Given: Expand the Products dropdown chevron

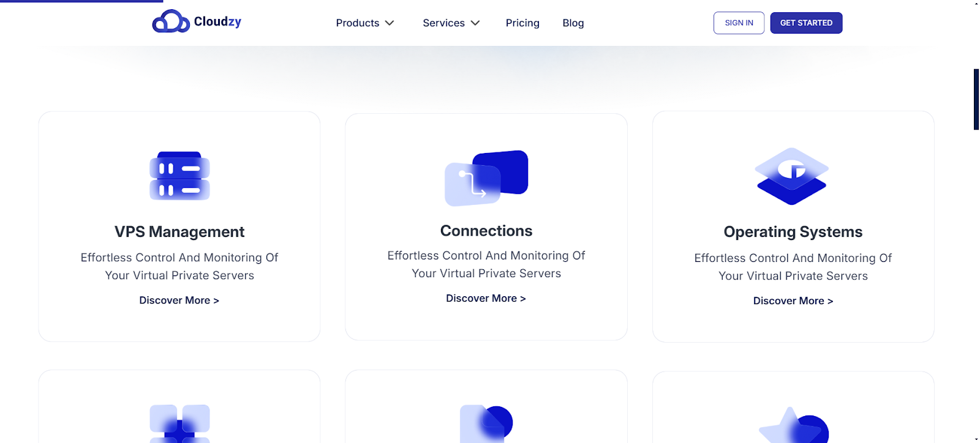Looking at the screenshot, I should click(x=390, y=23).
